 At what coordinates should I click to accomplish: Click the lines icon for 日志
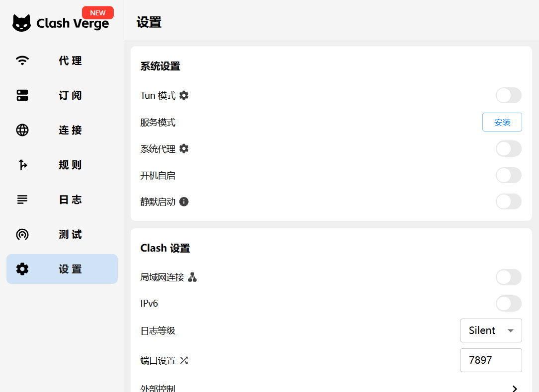22,199
